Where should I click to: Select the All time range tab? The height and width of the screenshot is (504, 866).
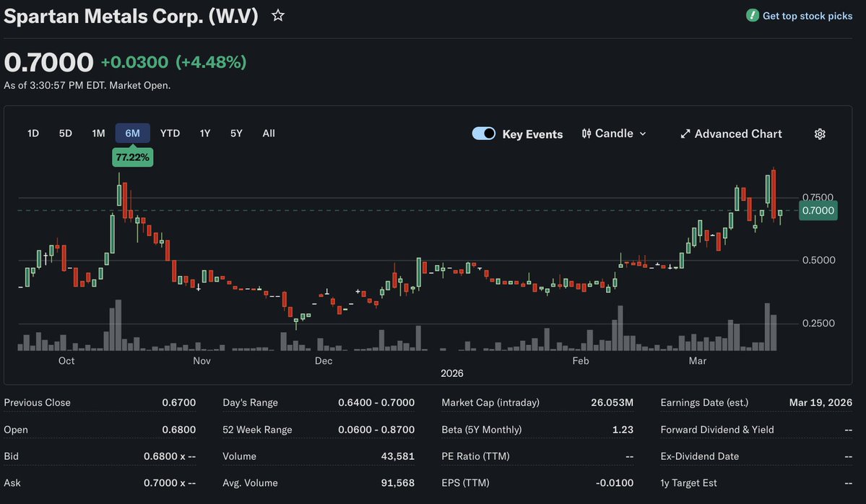click(269, 133)
